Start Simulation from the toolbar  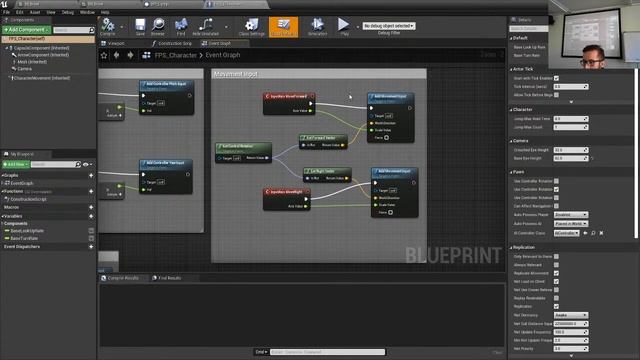point(317,25)
